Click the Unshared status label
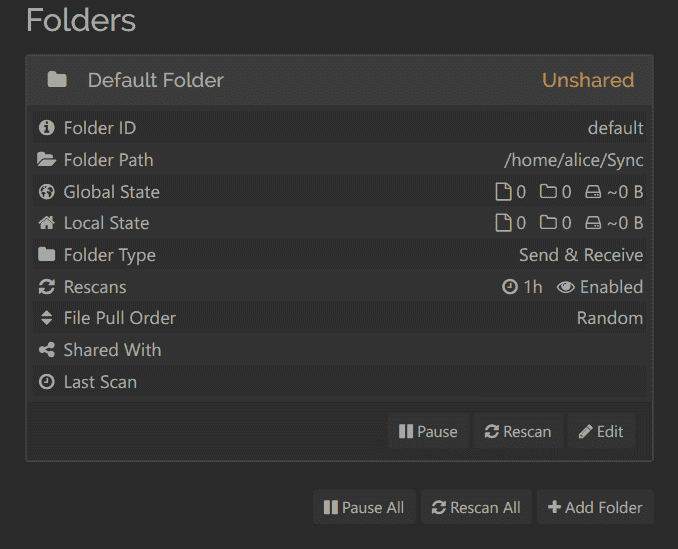 [588, 80]
